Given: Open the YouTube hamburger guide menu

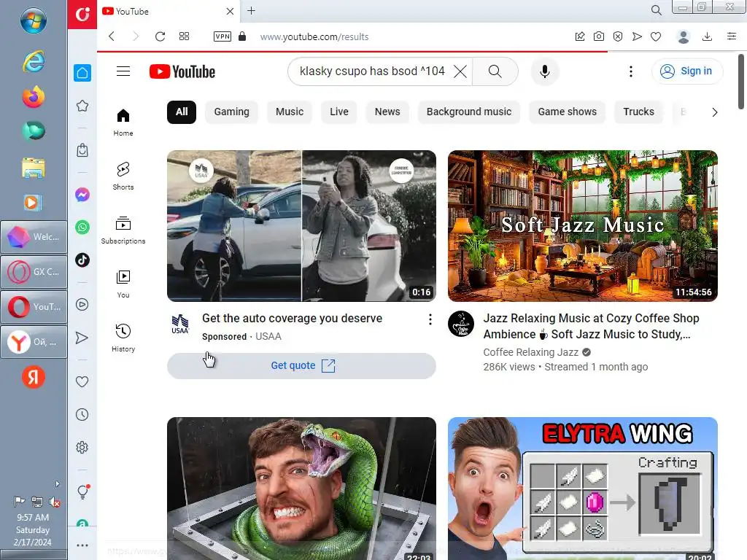Looking at the screenshot, I should tap(123, 71).
